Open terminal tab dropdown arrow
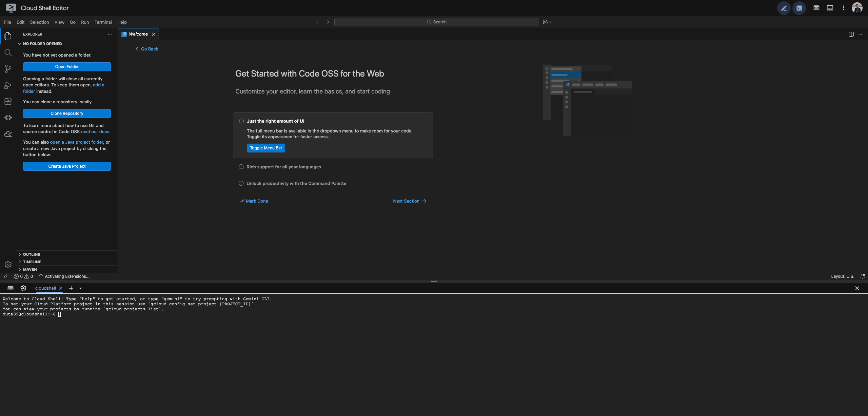 [x=80, y=288]
